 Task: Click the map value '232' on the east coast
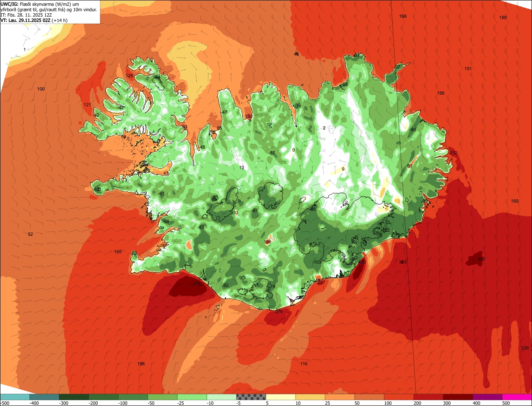453,153
